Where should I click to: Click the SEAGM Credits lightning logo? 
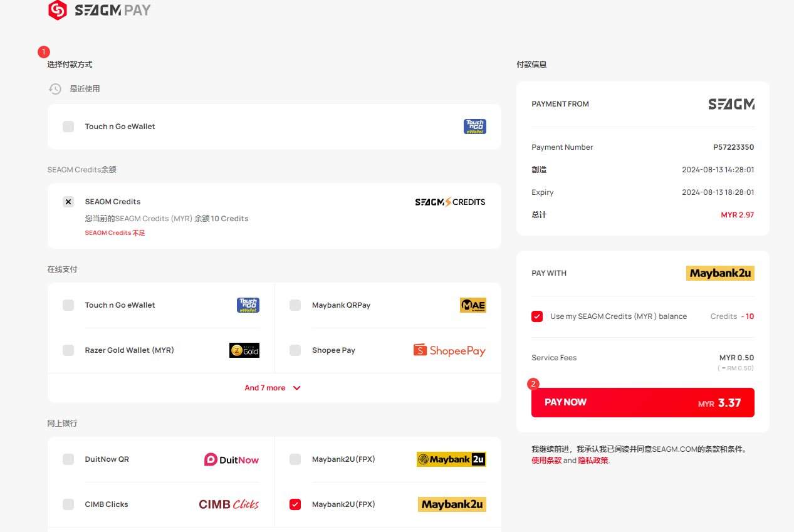(x=450, y=202)
